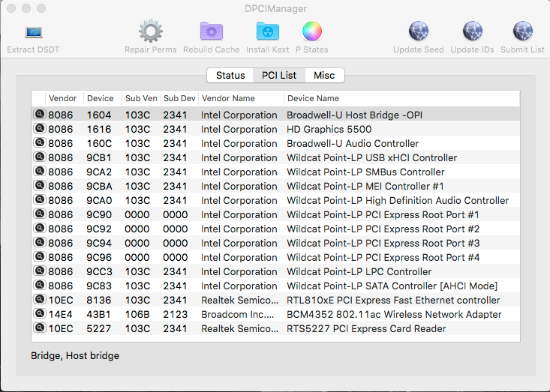550x392 pixels.
Task: Sort by Sub Dev column header
Action: (x=179, y=98)
